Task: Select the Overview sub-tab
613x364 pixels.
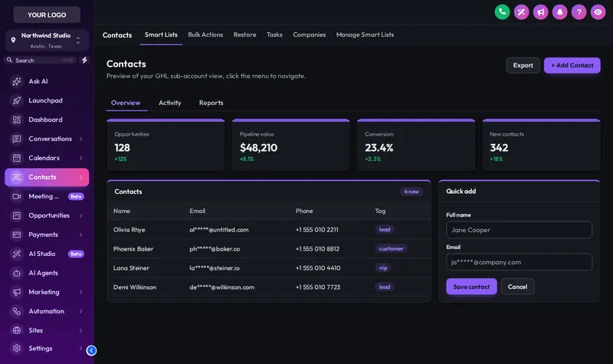Action: 126,103
